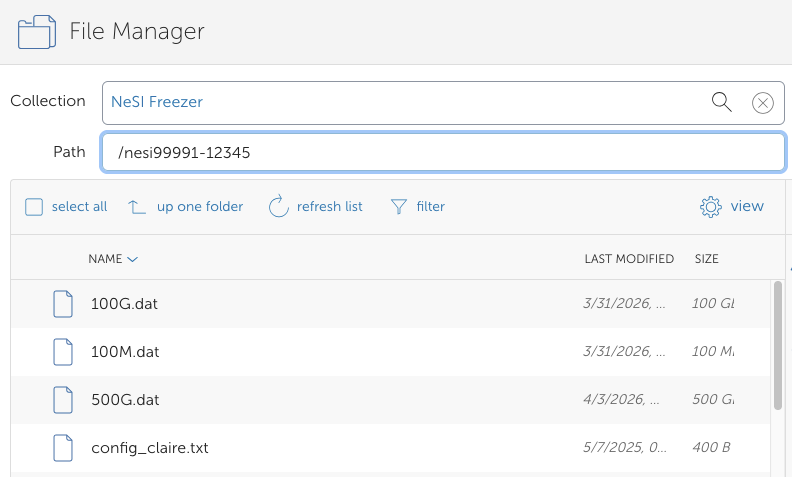792x477 pixels.
Task: Select the 100M.dat file row
Action: [350, 352]
